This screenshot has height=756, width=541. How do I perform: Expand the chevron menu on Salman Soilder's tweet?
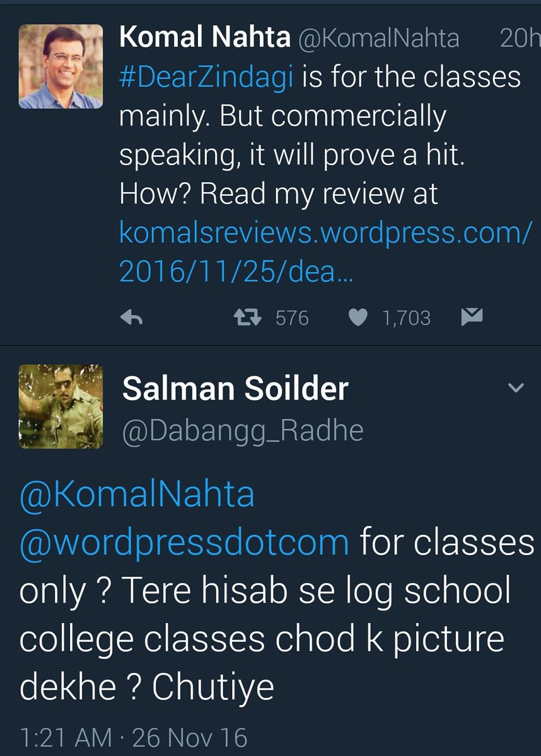coord(516,388)
